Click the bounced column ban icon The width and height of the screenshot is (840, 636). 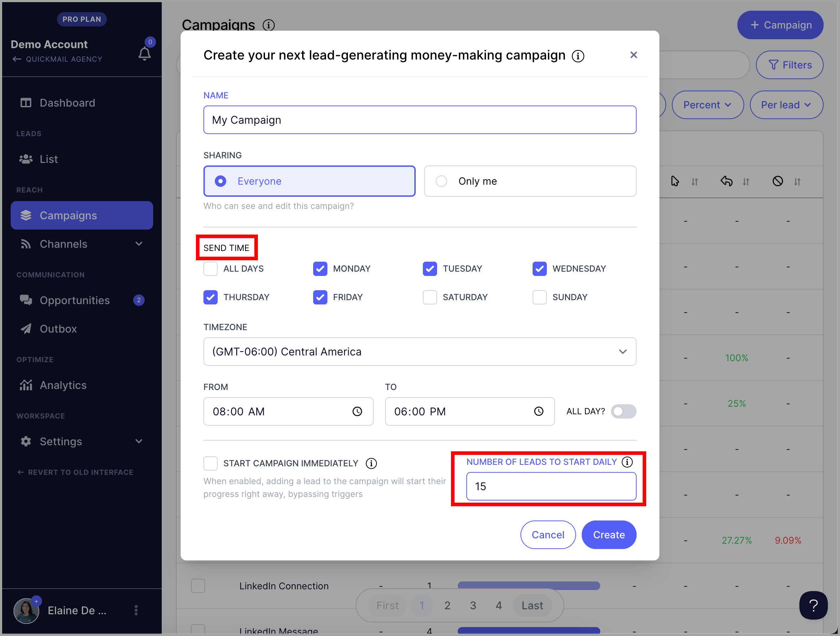pyautogui.click(x=777, y=181)
